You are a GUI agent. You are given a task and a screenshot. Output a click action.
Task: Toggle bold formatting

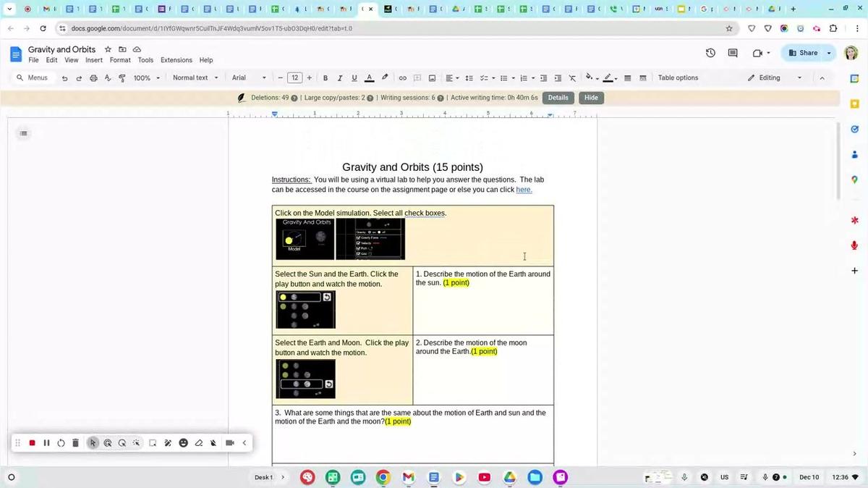(325, 78)
